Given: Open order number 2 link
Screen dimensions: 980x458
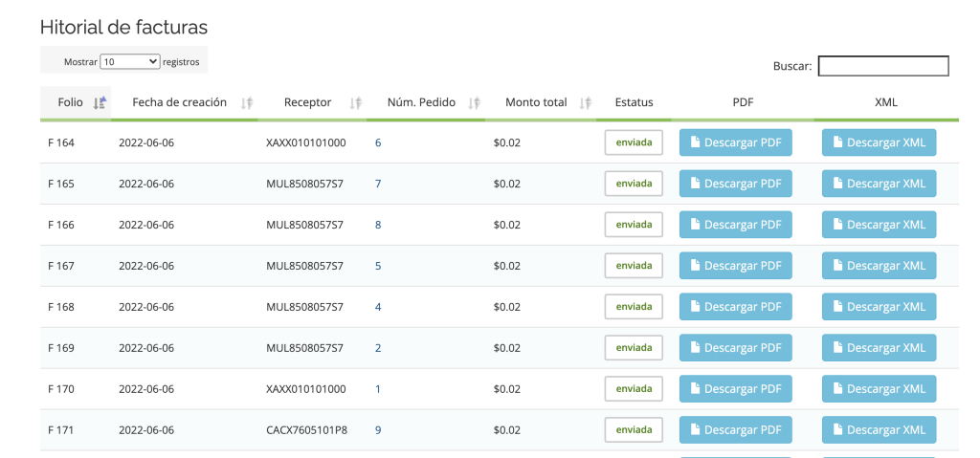Looking at the screenshot, I should click(378, 348).
